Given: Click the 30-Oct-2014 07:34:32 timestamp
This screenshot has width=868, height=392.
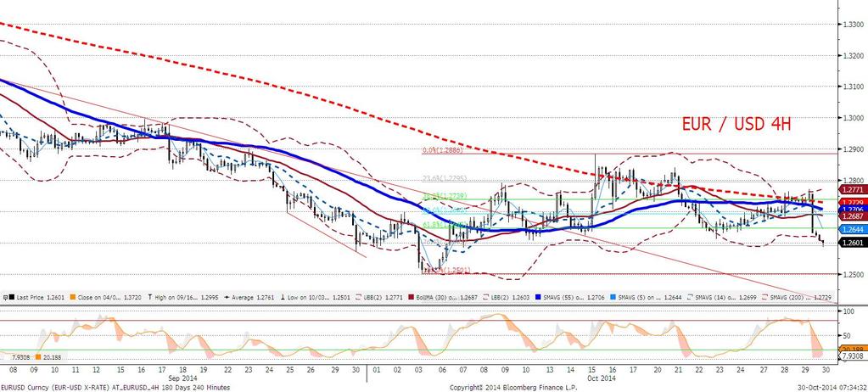Looking at the screenshot, I should (x=831, y=388).
